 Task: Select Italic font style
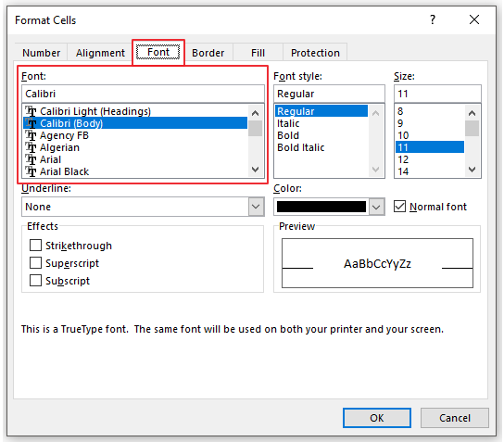point(321,123)
